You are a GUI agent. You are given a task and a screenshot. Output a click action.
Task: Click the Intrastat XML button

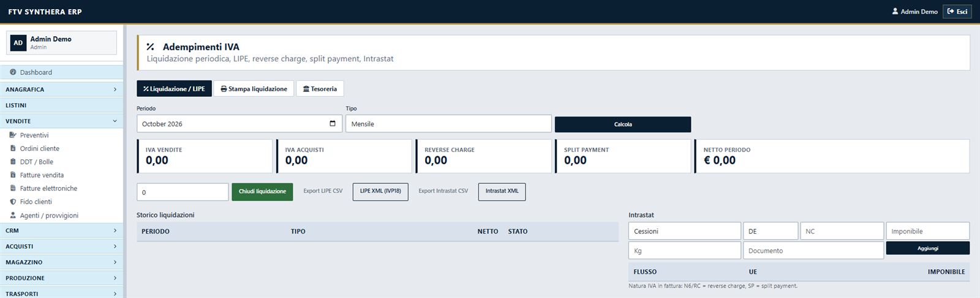tap(502, 191)
